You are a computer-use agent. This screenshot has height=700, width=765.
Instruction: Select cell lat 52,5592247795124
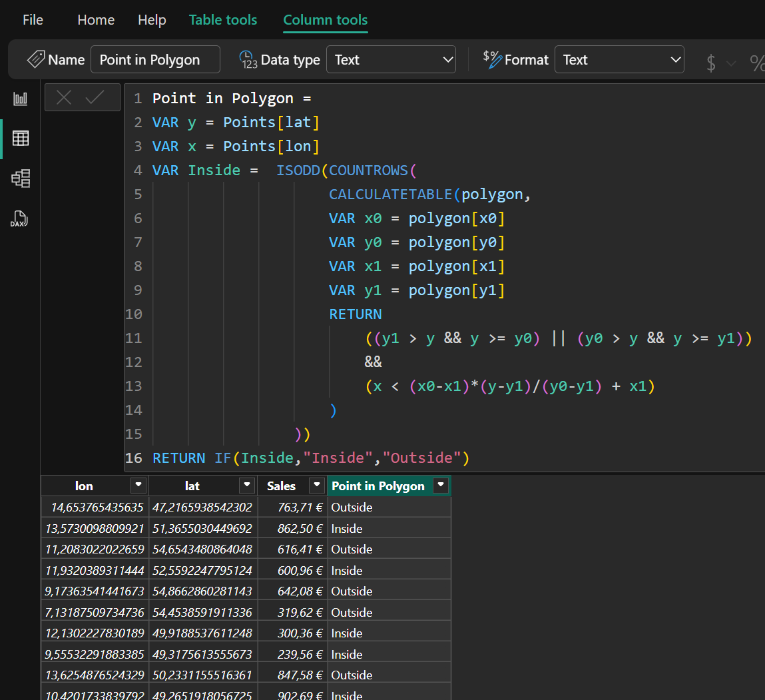pos(202,570)
